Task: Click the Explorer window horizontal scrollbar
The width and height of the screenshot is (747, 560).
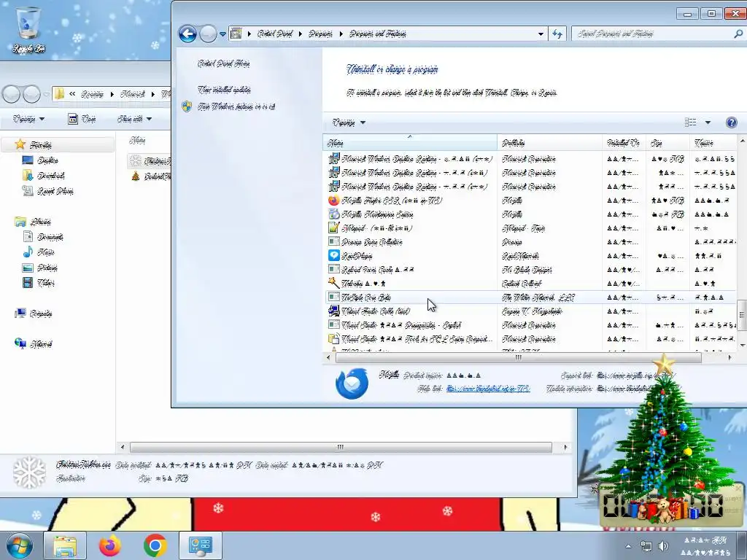Action: click(x=341, y=447)
